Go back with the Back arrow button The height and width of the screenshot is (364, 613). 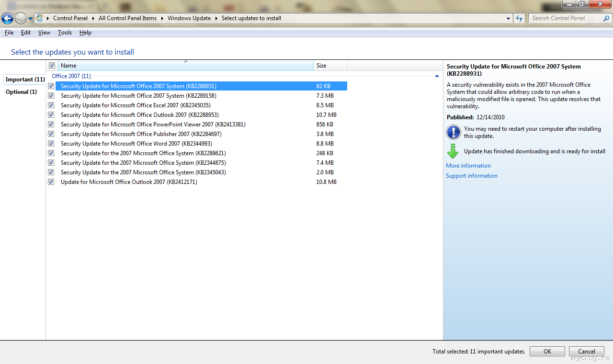(7, 18)
